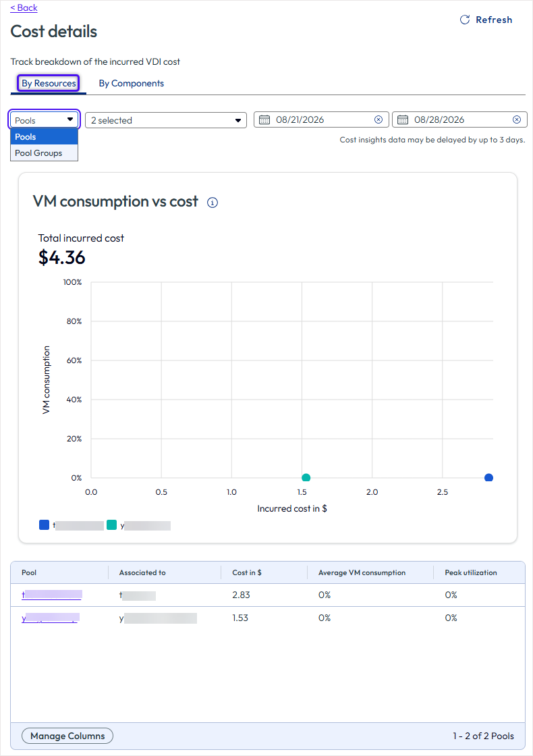Clear the 08/21/2026 start date

click(x=378, y=119)
